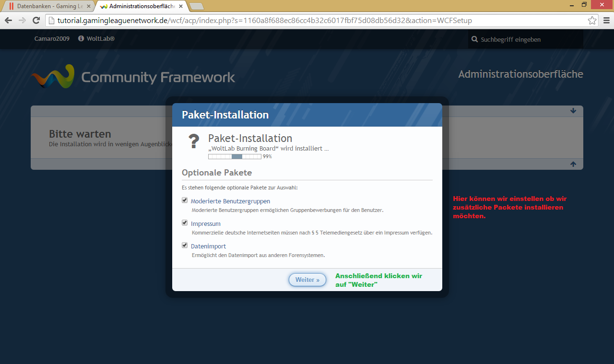Image resolution: width=614 pixels, height=364 pixels.
Task: Click the browser forward arrow icon
Action: (x=22, y=21)
